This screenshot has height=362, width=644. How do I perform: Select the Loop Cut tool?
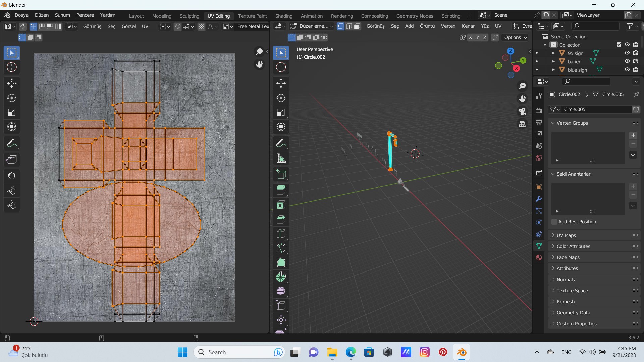point(281,234)
